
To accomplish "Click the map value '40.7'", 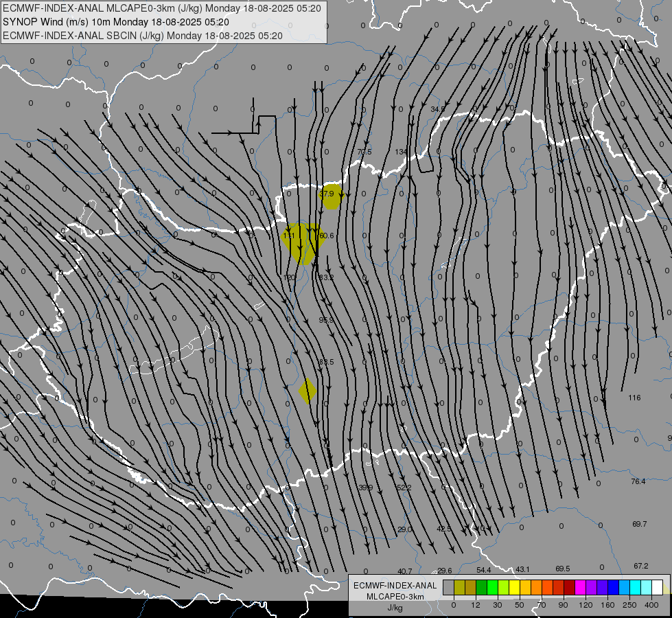I will tap(404, 571).
